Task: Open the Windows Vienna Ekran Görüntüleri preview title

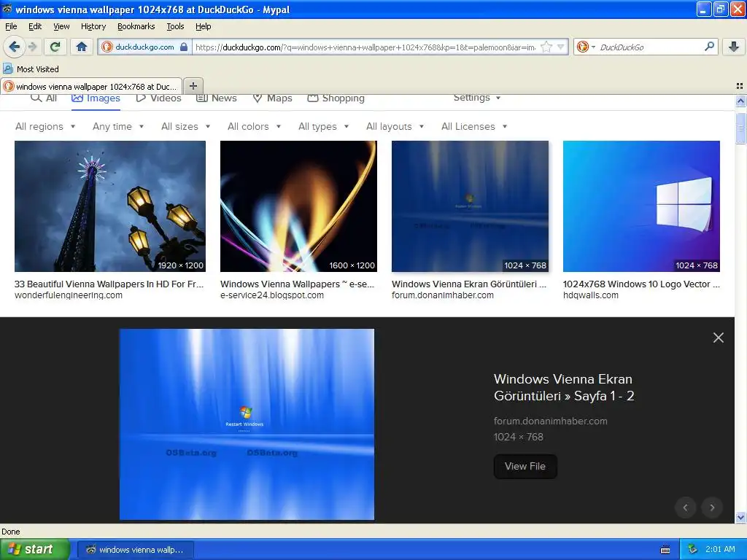Action: click(564, 388)
